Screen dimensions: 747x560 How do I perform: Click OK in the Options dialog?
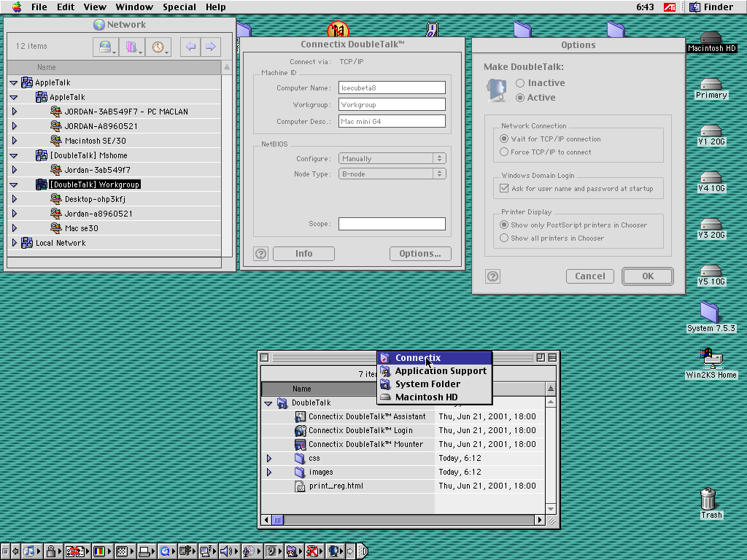pos(648,276)
